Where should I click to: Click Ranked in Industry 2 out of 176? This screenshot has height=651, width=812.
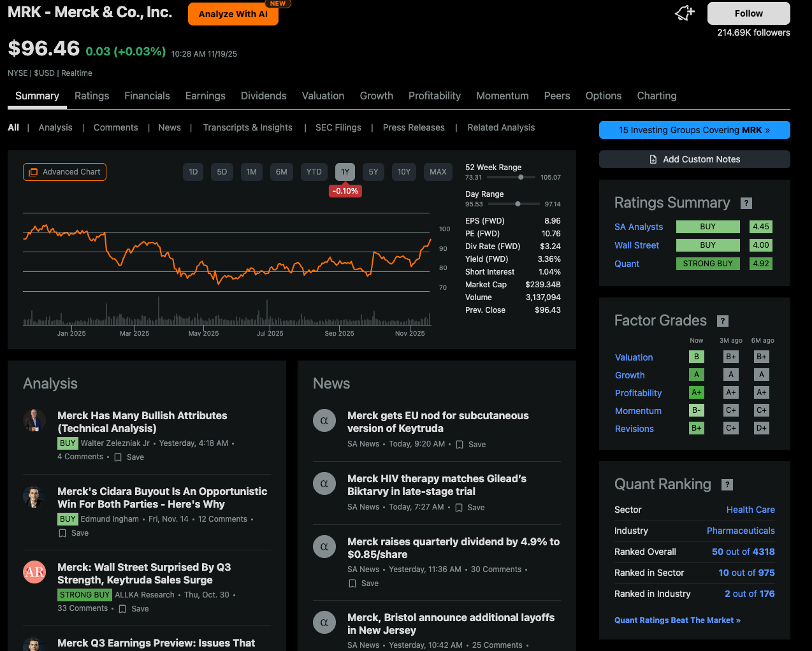pos(750,594)
